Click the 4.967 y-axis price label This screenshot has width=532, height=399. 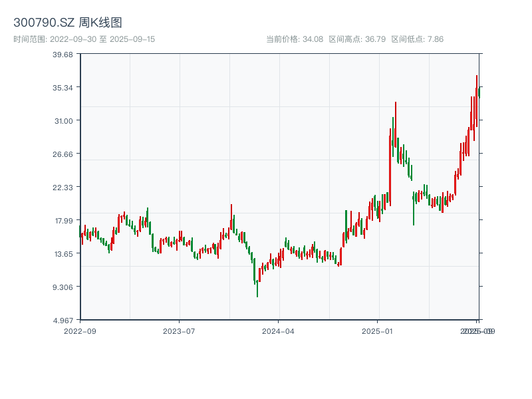(64, 321)
